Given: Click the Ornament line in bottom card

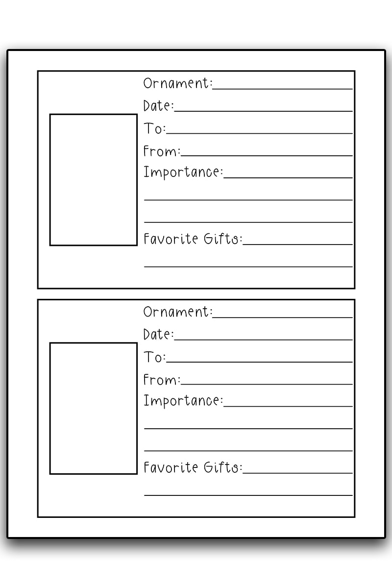Looking at the screenshot, I should (283, 318).
